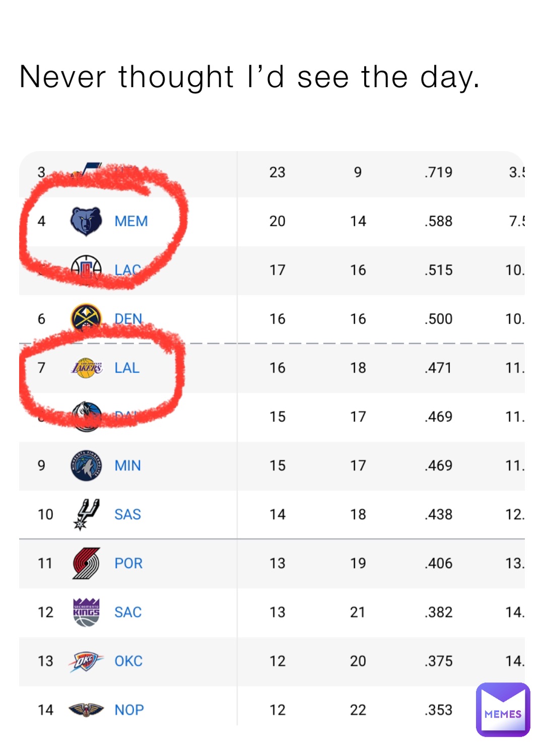Click the OKC Thunder logo
The image size is (544, 756).
click(86, 661)
